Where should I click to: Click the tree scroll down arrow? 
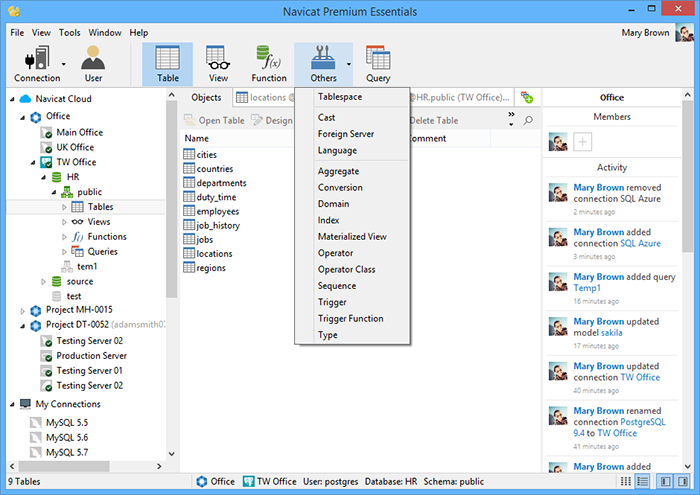[x=171, y=454]
